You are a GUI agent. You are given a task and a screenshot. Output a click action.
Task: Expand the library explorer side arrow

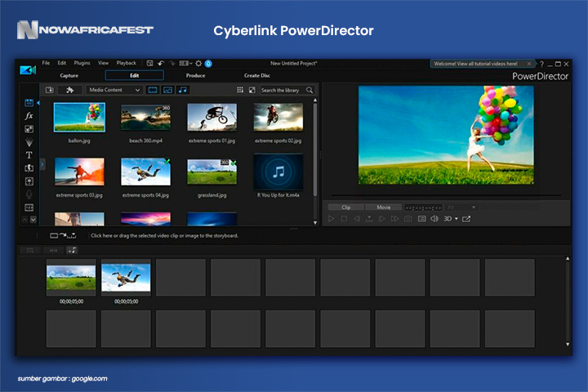coord(42,164)
